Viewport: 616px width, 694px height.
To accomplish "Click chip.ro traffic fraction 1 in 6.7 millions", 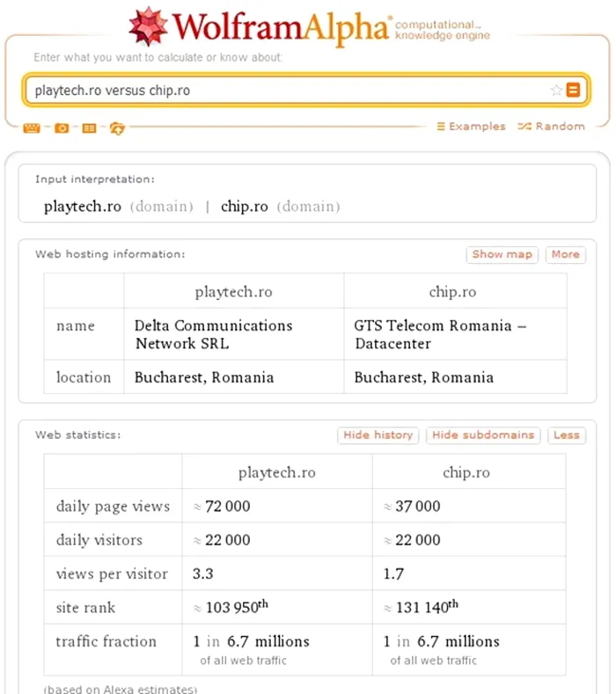I will tap(441, 641).
